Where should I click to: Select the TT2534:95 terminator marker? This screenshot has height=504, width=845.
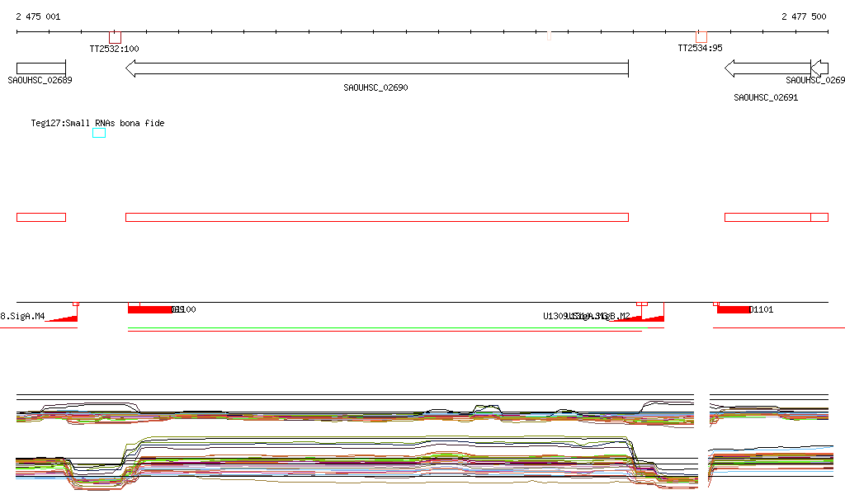click(701, 36)
